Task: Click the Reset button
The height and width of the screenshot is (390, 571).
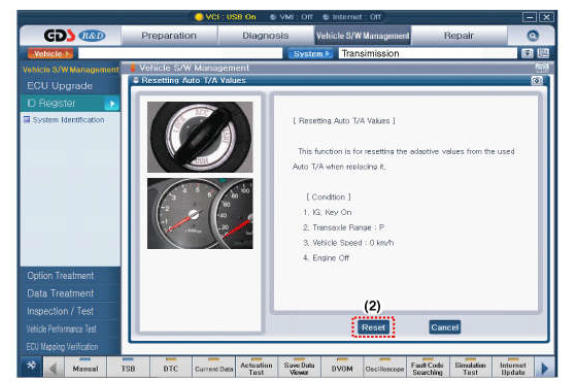Action: pos(373,327)
